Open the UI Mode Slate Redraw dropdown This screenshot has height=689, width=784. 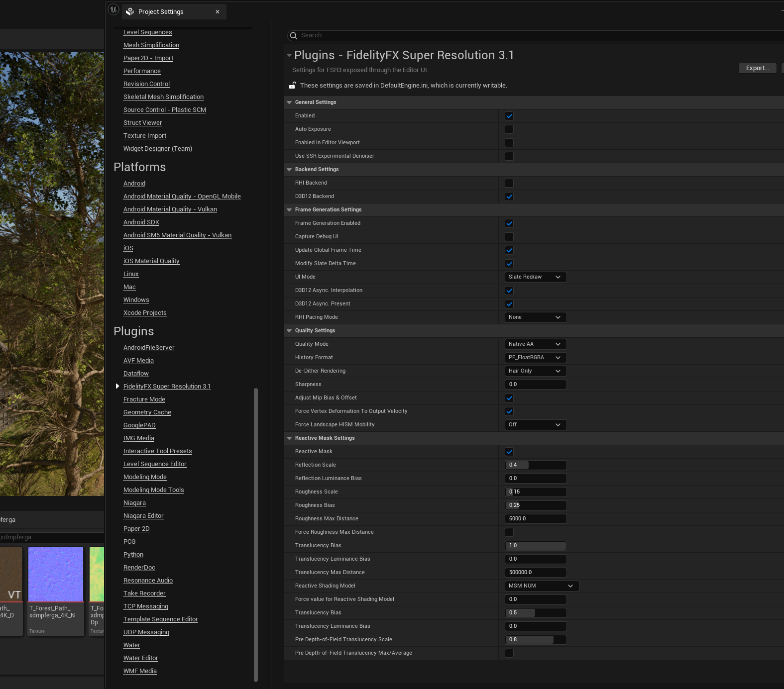pyautogui.click(x=535, y=277)
